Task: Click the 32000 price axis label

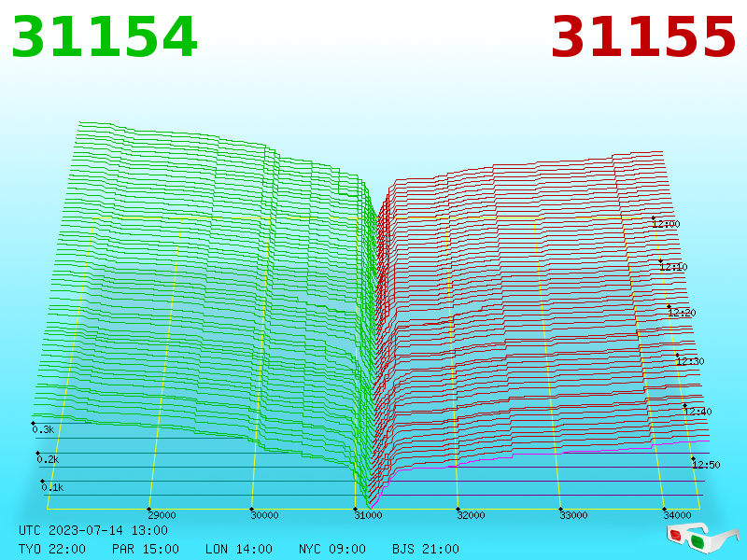Action: click(x=471, y=515)
